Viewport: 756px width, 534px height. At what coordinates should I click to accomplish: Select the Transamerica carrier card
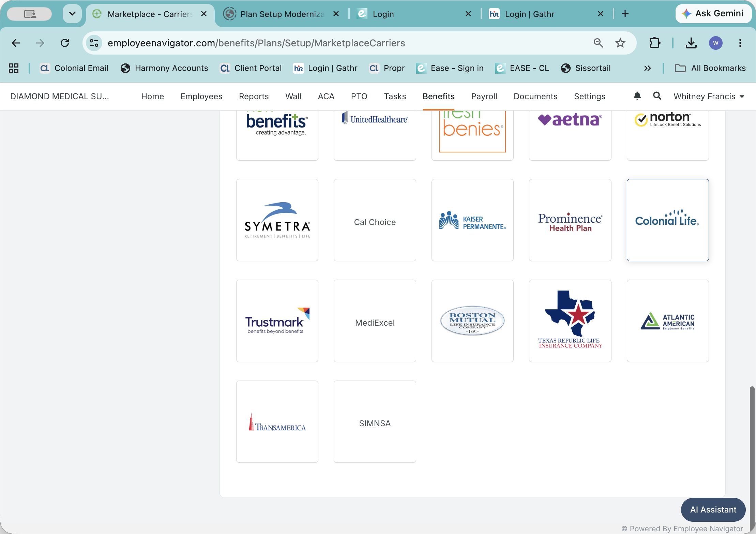click(x=277, y=422)
